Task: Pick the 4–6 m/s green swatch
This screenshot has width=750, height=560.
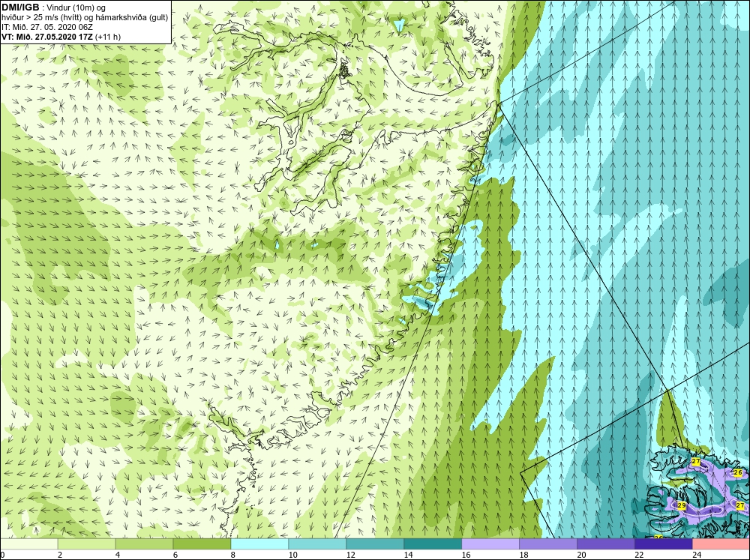Action: [144, 544]
